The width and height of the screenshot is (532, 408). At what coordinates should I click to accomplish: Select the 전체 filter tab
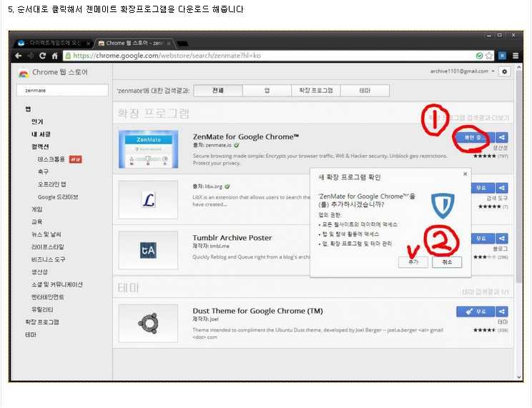click(218, 91)
